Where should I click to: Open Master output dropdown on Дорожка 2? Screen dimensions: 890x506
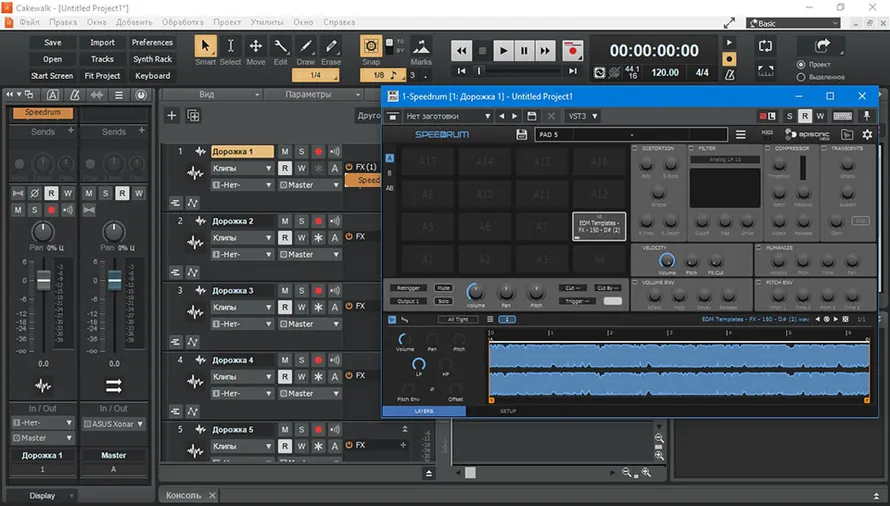[309, 254]
